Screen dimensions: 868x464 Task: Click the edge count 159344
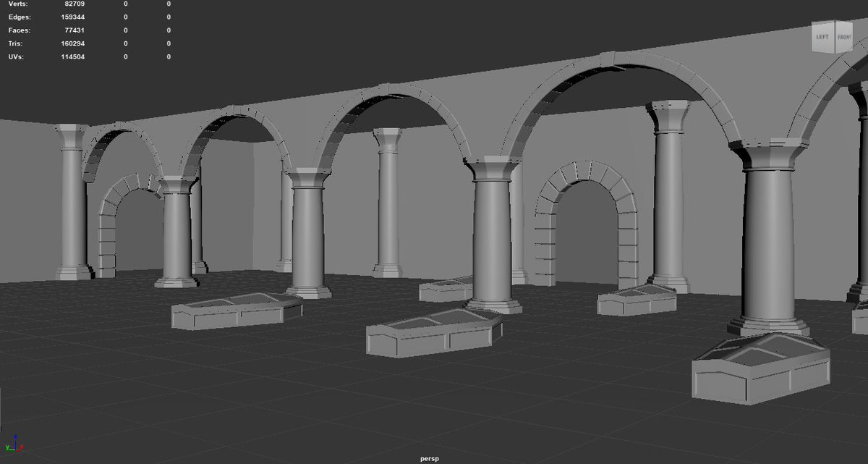[72, 17]
